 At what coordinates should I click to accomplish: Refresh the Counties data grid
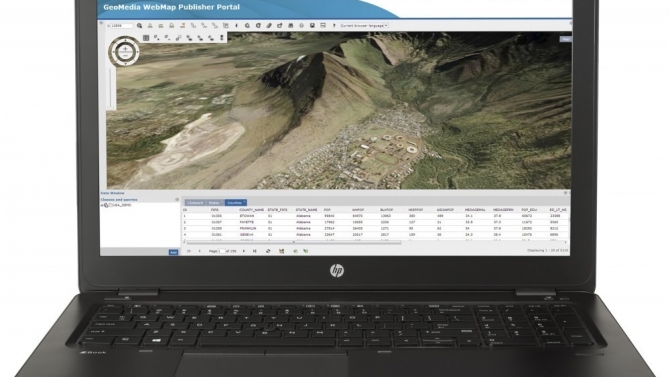tap(268, 251)
